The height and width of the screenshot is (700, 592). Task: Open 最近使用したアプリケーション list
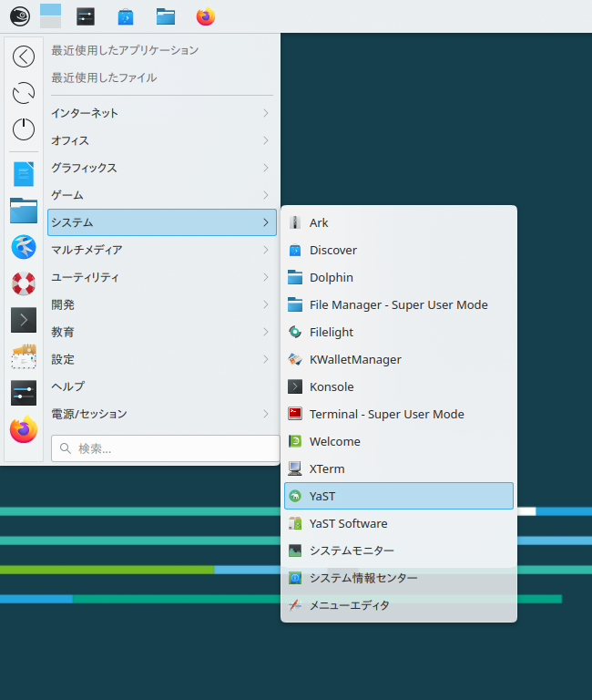125,50
